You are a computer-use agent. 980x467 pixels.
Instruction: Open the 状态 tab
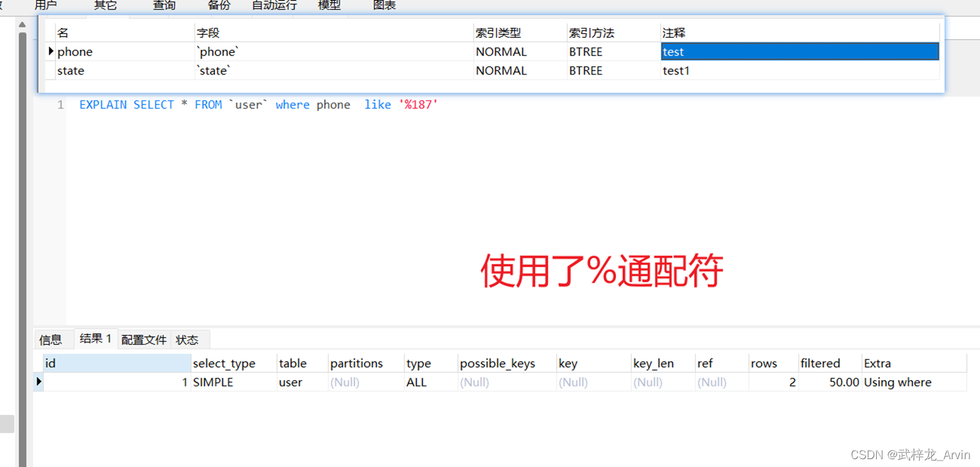[x=187, y=340]
